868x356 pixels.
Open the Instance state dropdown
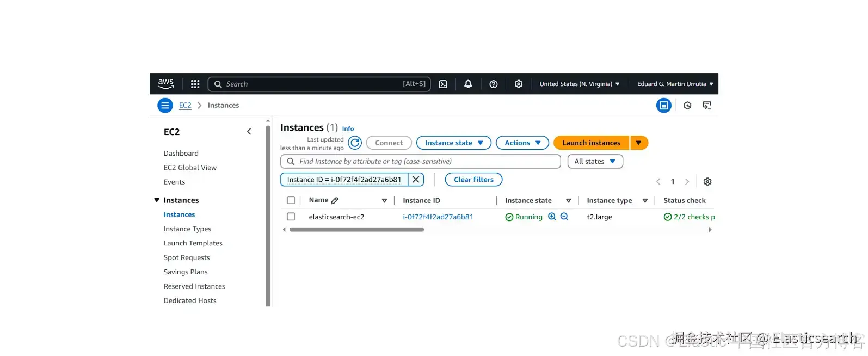tap(454, 143)
